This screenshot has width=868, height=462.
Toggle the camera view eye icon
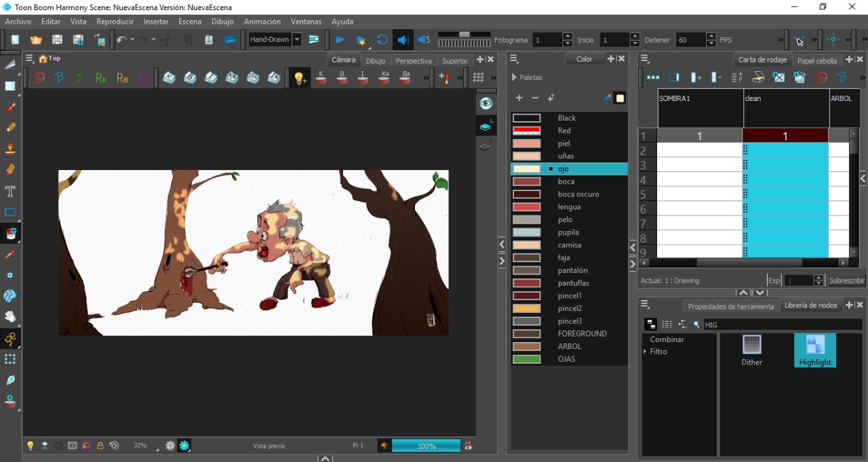click(486, 103)
